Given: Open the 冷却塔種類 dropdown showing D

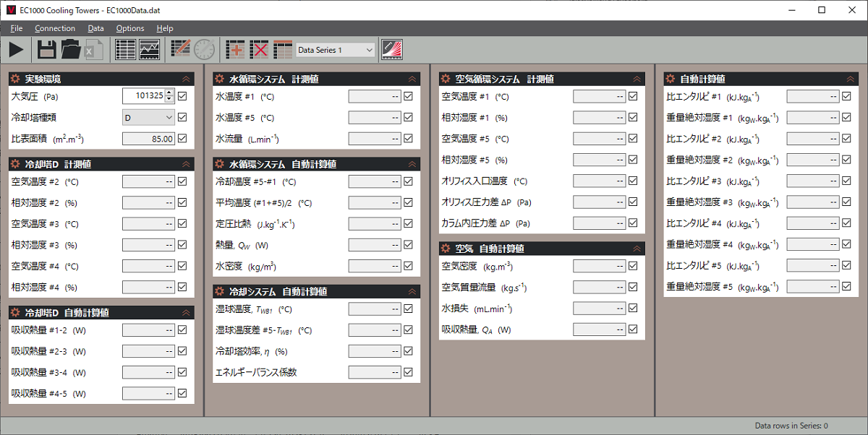Looking at the screenshot, I should click(x=148, y=117).
